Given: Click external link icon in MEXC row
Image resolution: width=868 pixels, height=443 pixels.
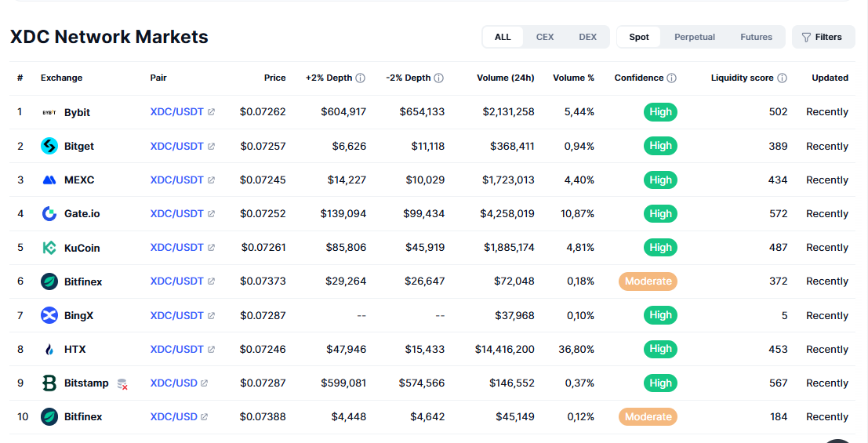Looking at the screenshot, I should tap(211, 180).
